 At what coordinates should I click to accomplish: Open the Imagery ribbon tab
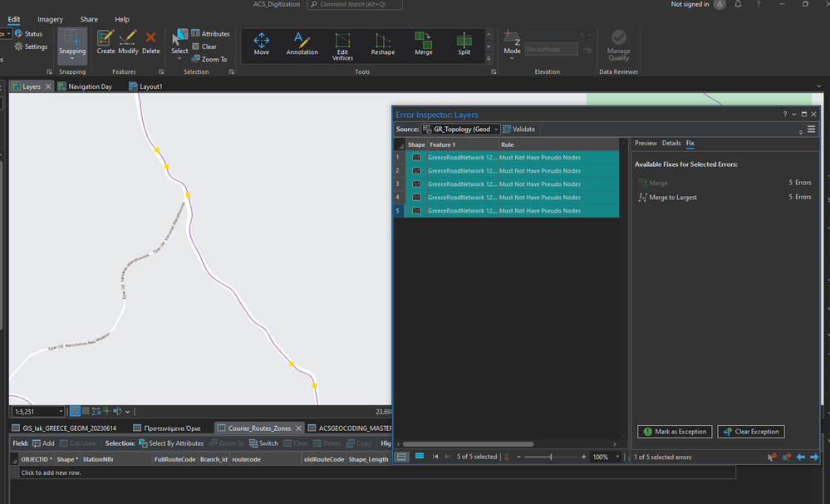pos(50,19)
